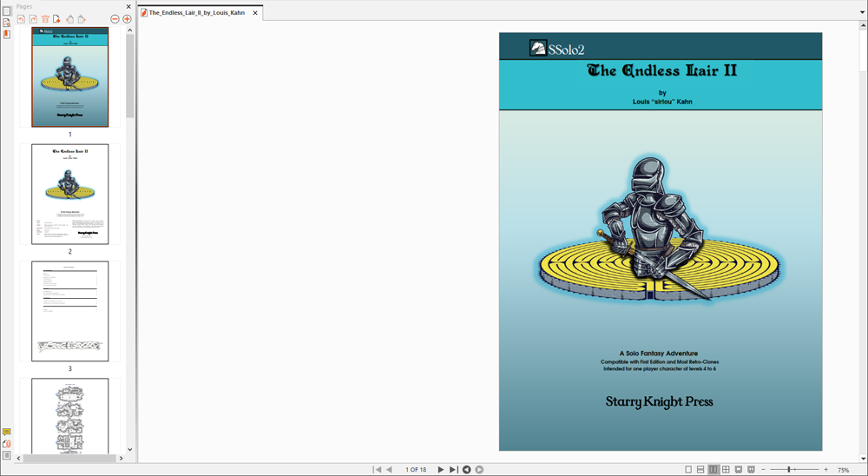
Task: Close the Pages panel
Action: 128,7
